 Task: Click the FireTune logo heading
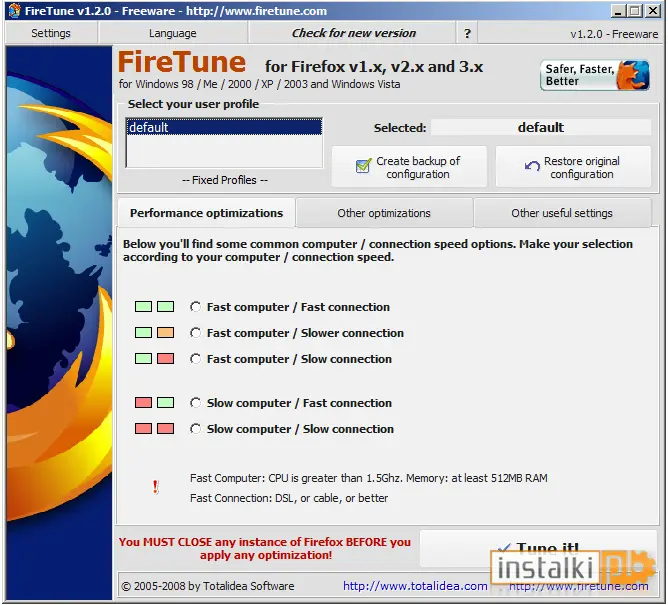point(182,62)
